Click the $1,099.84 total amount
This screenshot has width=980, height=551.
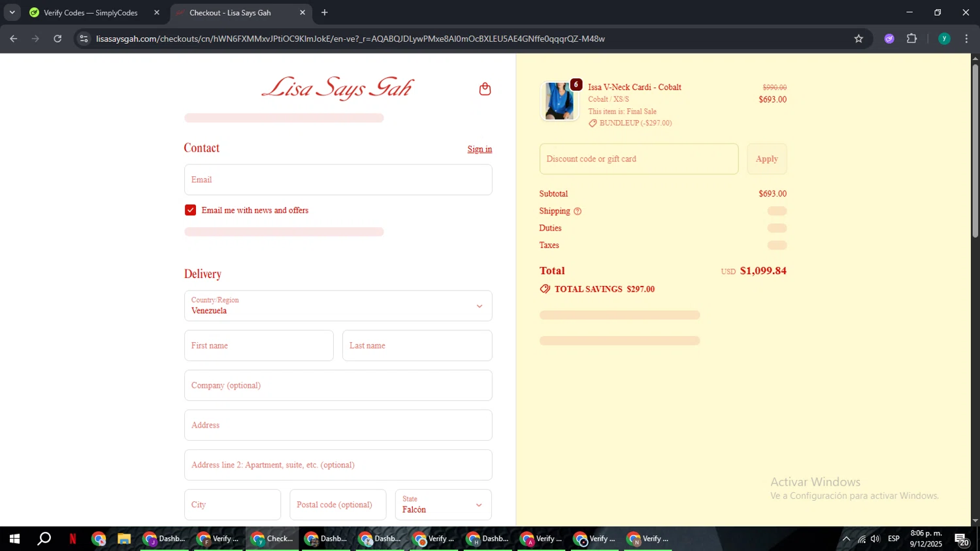[x=763, y=270]
